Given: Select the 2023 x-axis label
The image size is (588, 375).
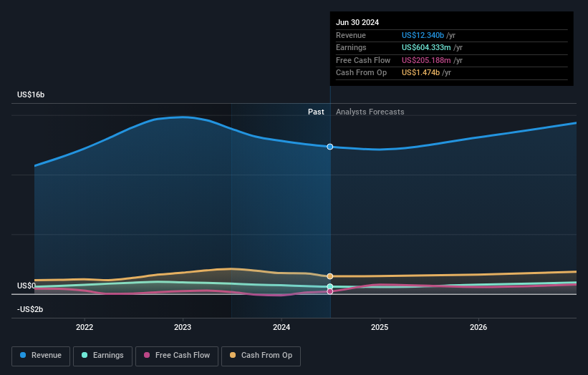Looking at the screenshot, I should pyautogui.click(x=183, y=327).
